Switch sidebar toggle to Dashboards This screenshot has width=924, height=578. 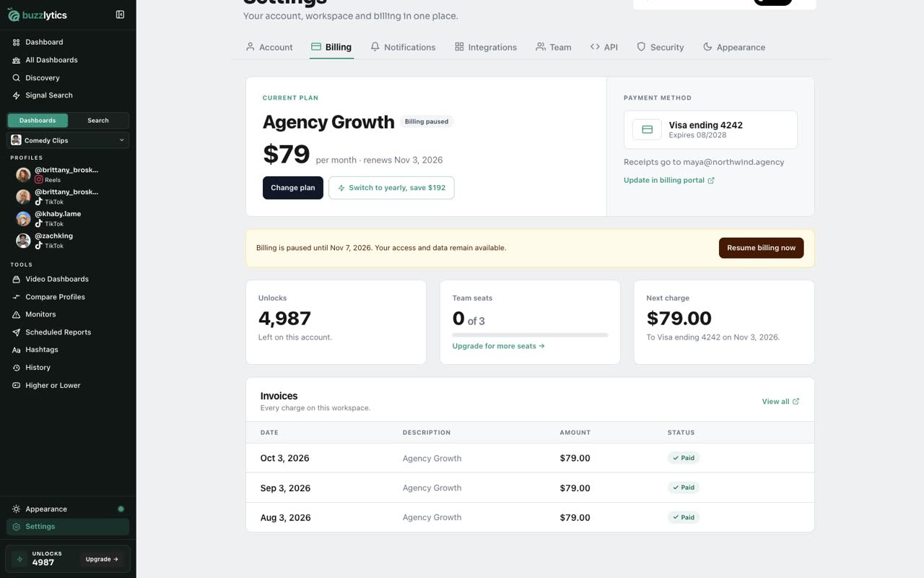[38, 121]
